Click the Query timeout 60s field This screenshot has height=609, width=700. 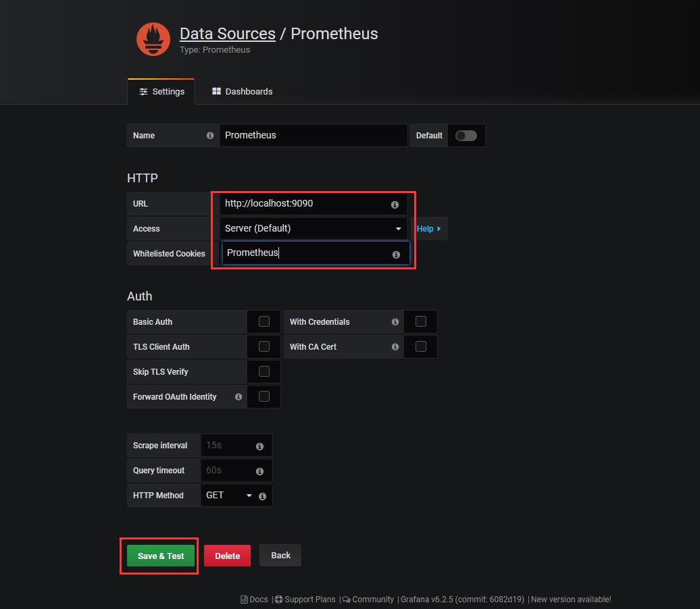click(236, 470)
